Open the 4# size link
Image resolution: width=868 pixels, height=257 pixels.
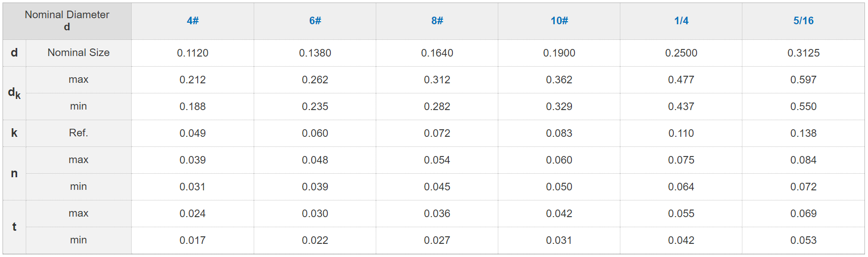point(193,21)
